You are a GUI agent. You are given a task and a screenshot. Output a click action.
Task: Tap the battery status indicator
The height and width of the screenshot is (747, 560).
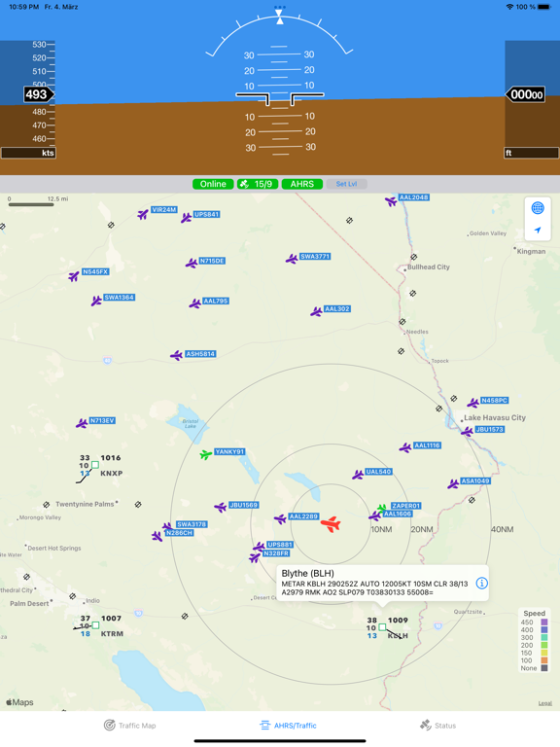(x=544, y=7)
